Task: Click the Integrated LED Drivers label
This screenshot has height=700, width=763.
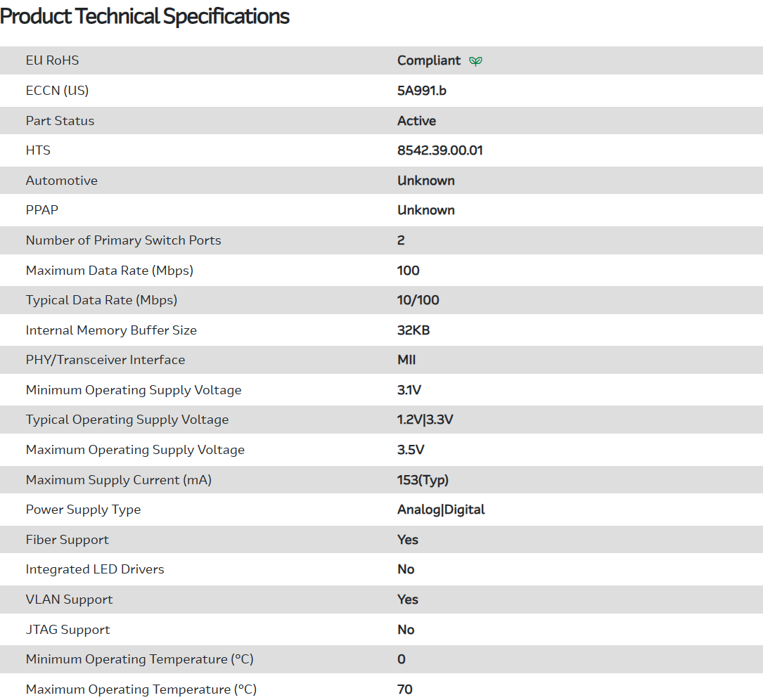Action: 95,569
